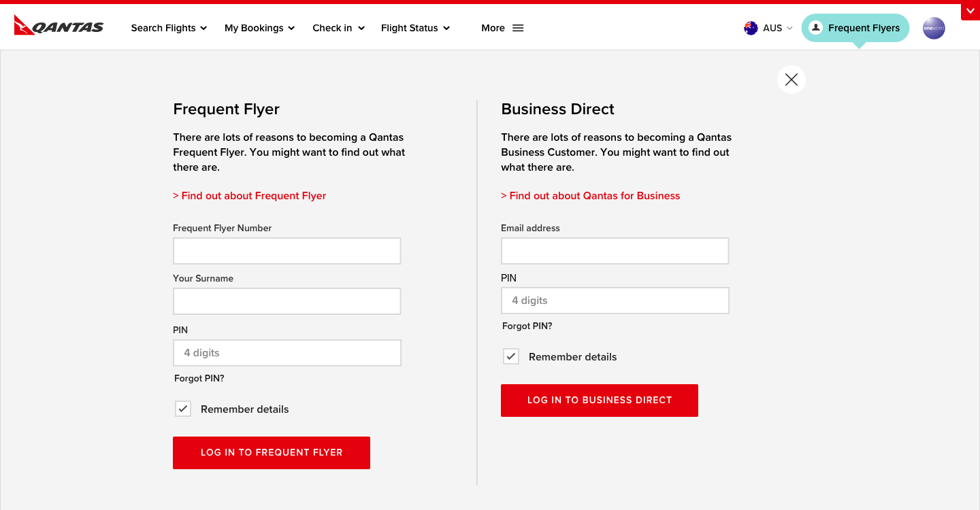This screenshot has height=510, width=980.
Task: Click the Business Direct heading text
Action: click(x=558, y=109)
